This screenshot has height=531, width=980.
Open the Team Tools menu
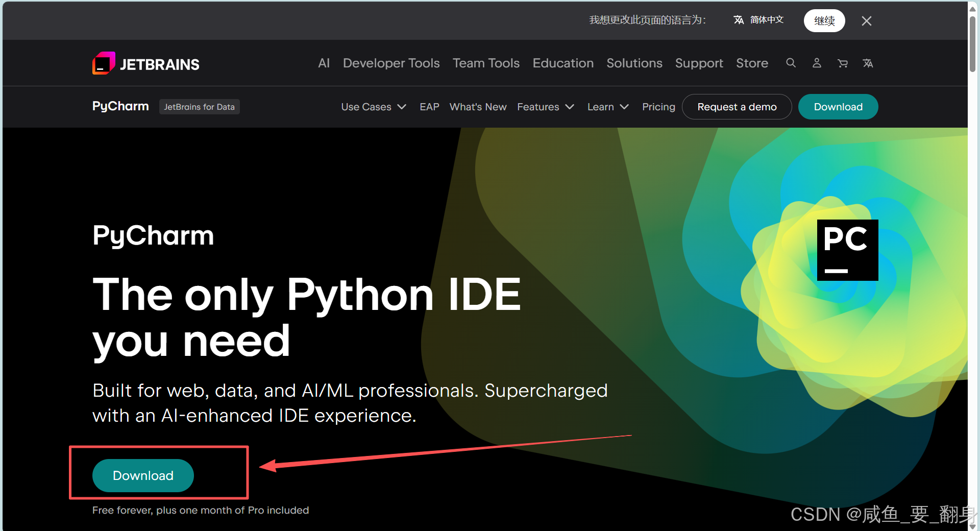click(486, 63)
